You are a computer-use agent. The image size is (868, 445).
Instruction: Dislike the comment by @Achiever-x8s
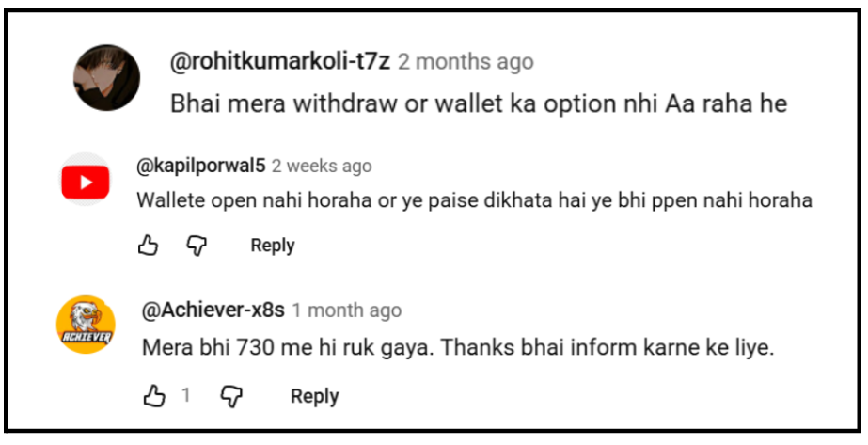[231, 396]
